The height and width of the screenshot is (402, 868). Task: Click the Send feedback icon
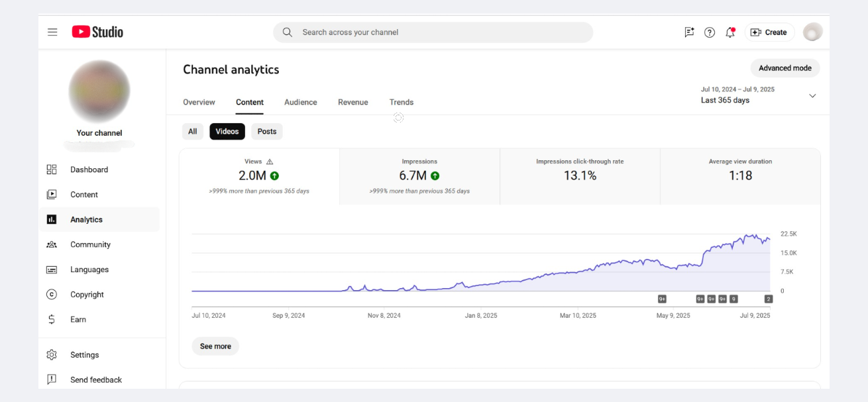52,379
